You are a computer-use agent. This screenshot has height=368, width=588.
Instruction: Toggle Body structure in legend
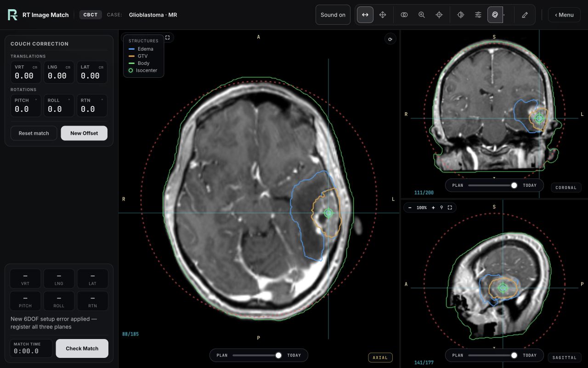(x=139, y=63)
